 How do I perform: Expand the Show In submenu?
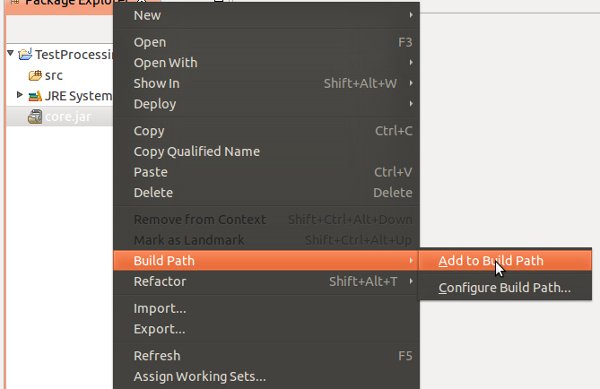pos(266,83)
